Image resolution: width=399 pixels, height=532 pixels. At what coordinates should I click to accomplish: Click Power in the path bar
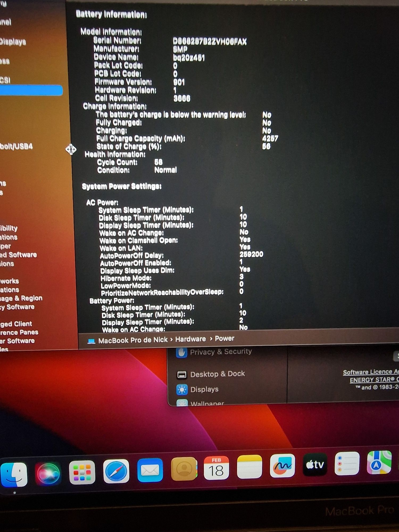(225, 338)
